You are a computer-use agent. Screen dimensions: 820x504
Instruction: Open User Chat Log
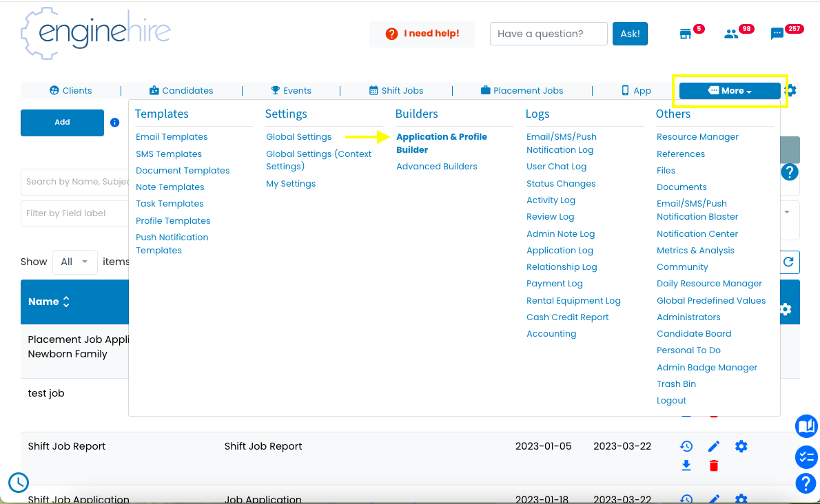click(x=557, y=167)
